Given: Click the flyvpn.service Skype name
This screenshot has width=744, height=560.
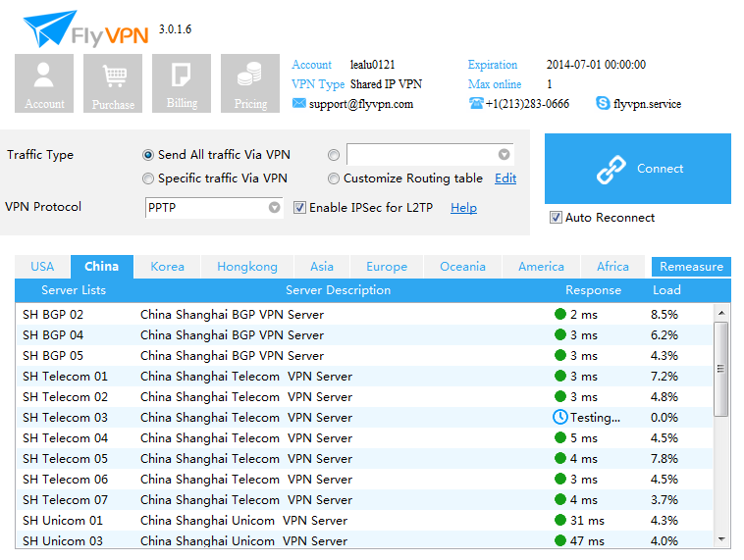Looking at the screenshot, I should [x=647, y=104].
